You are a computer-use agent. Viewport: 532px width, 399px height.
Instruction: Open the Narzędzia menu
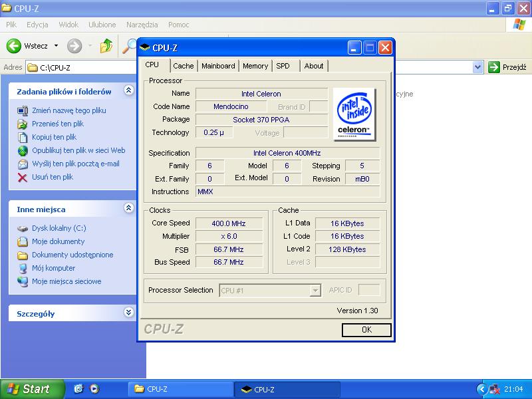point(142,25)
